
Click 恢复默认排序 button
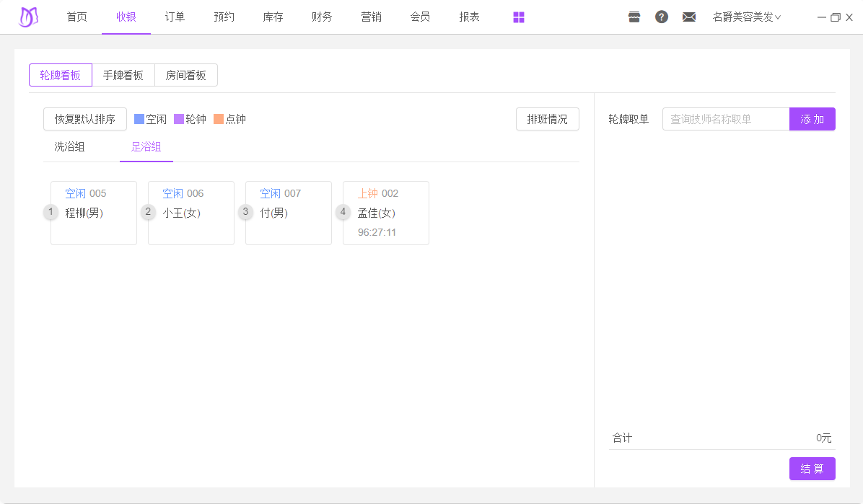tap(85, 119)
